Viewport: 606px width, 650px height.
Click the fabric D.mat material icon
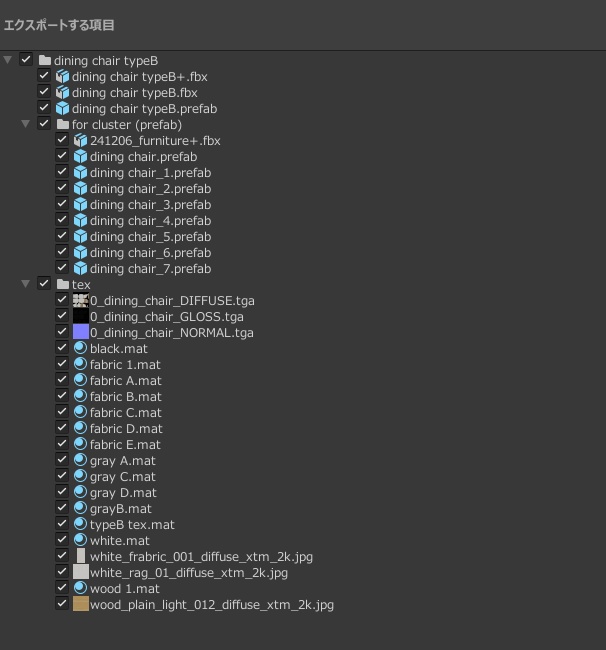pos(80,428)
